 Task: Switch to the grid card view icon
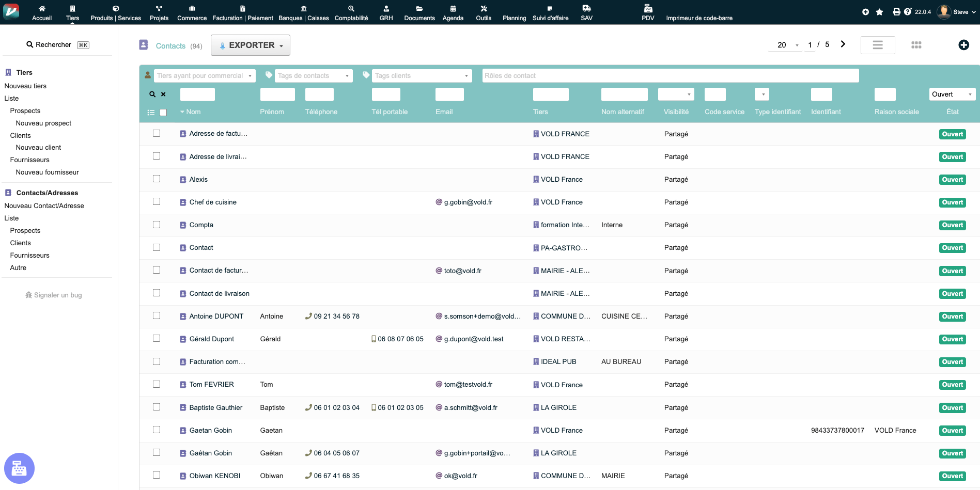916,45
